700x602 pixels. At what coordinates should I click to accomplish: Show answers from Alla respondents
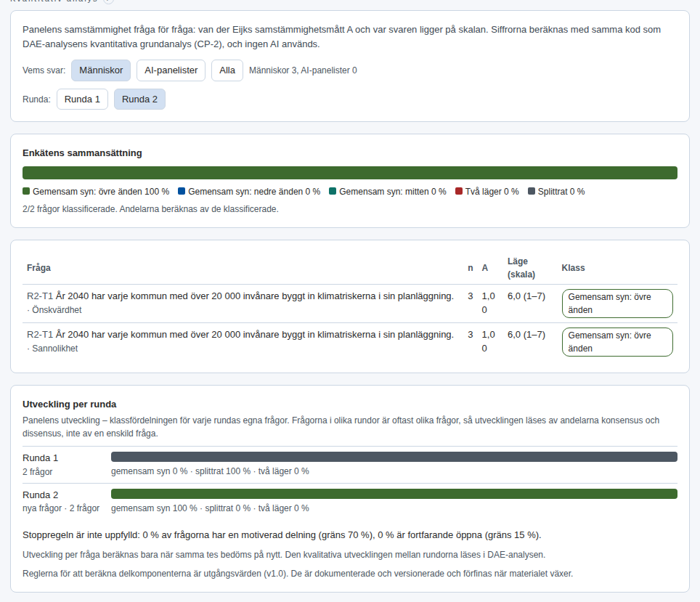pos(227,70)
